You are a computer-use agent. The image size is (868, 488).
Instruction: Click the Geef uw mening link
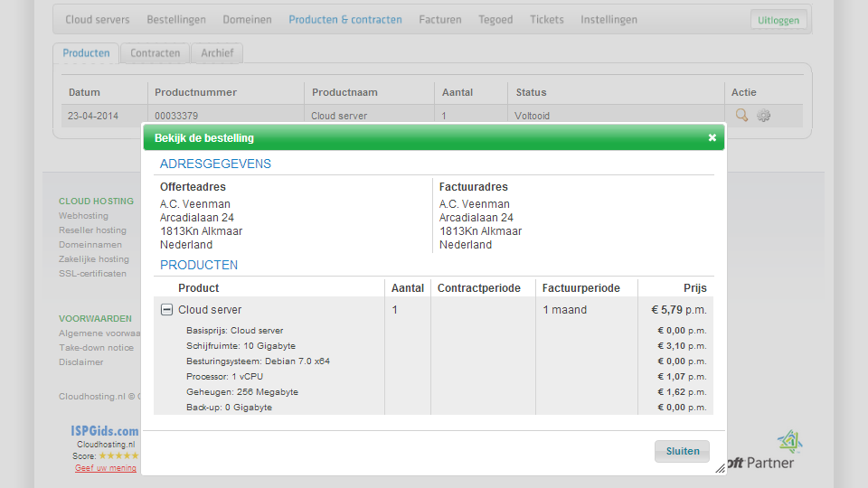point(106,468)
